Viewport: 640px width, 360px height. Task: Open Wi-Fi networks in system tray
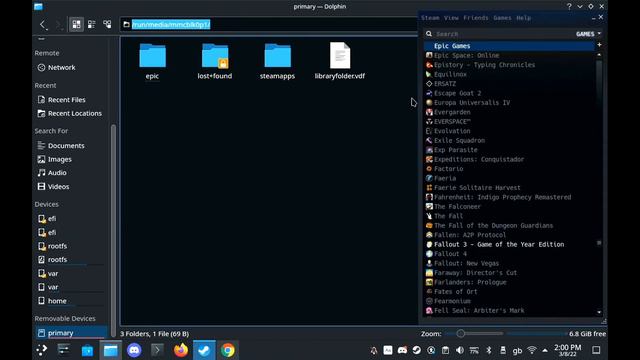click(532, 350)
